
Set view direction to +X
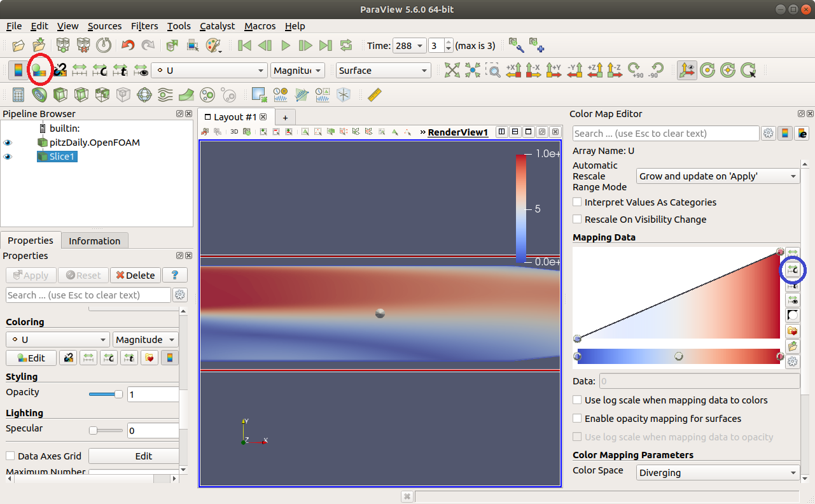pos(514,70)
